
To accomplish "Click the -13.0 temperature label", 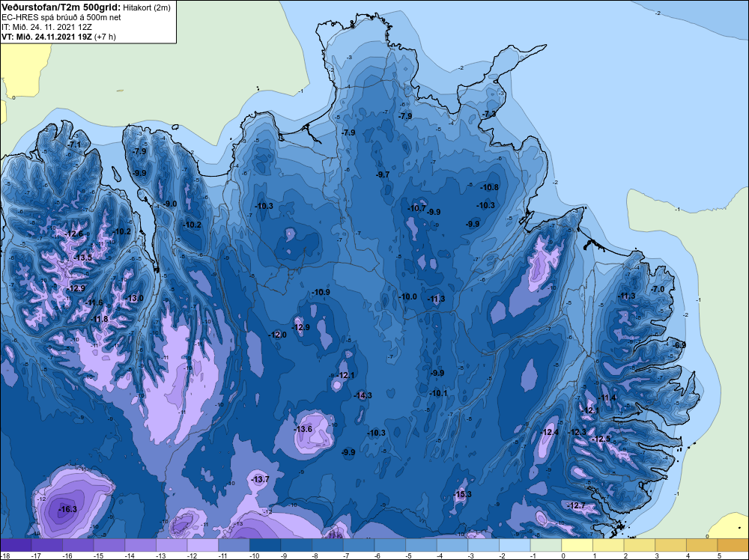I will [134, 299].
